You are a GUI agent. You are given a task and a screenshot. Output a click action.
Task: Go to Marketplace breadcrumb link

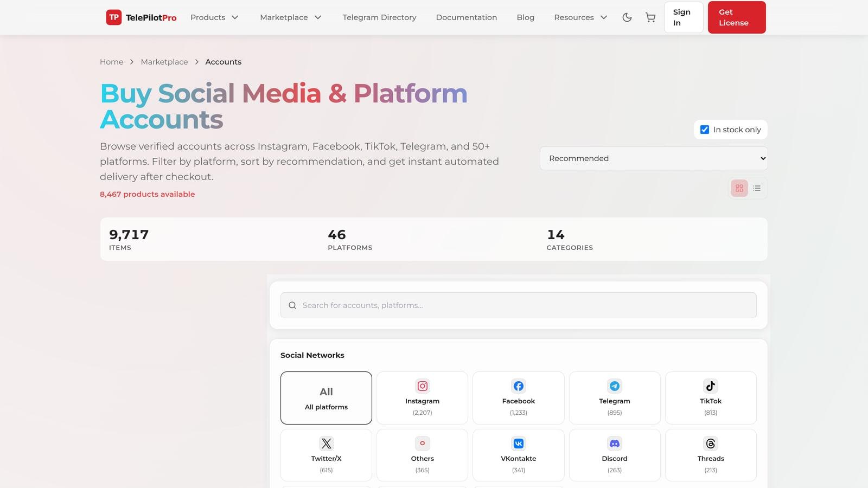(x=164, y=62)
